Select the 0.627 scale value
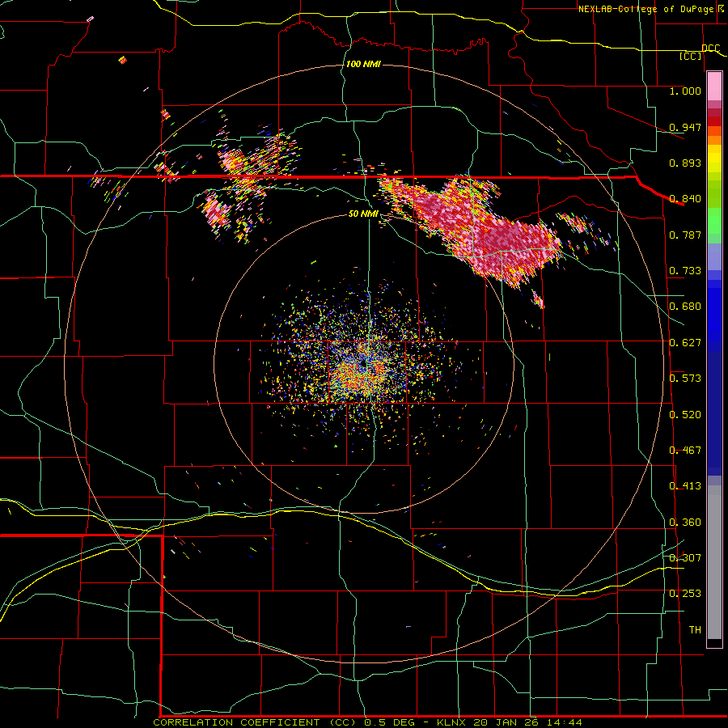This screenshot has height=728, width=728. 685,343
